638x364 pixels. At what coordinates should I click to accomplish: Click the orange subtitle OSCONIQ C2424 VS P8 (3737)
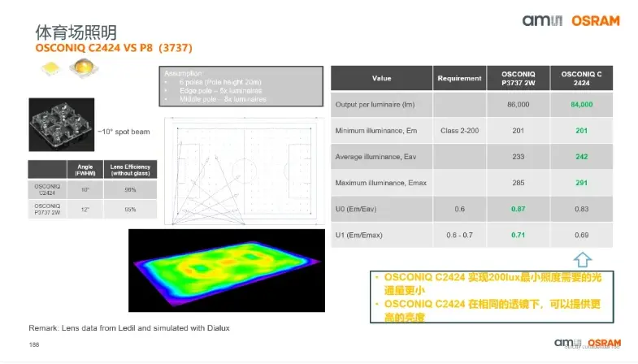click(114, 48)
